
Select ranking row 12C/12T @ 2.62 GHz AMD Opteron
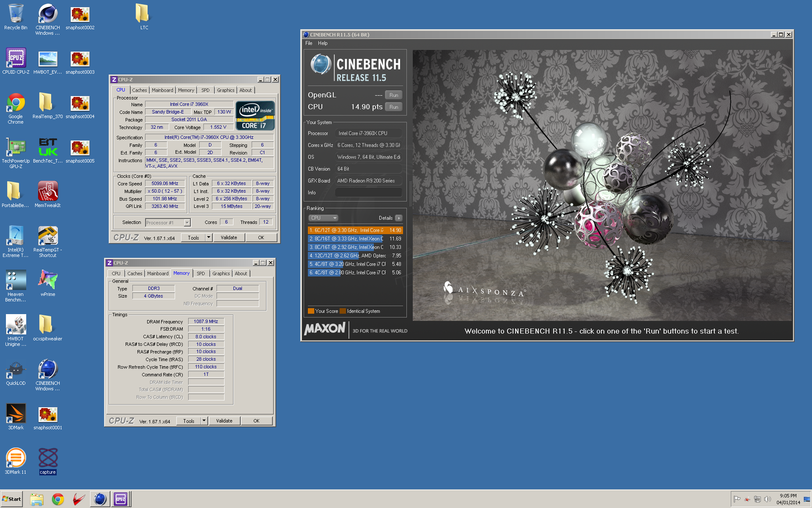tap(355, 256)
